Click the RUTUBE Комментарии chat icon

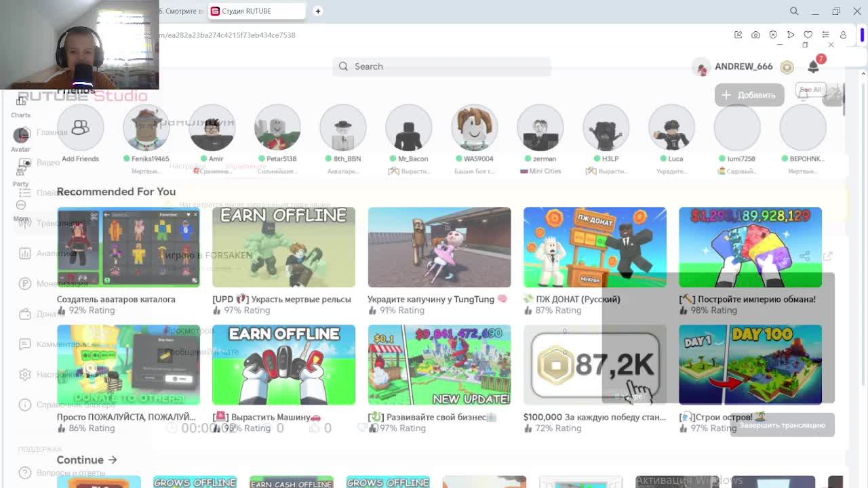[25, 344]
